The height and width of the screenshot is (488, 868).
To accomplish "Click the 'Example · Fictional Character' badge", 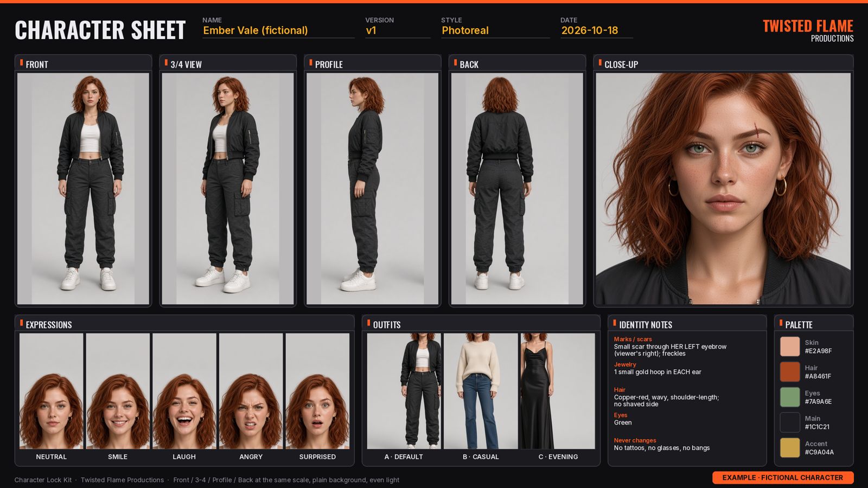I will coord(783,478).
